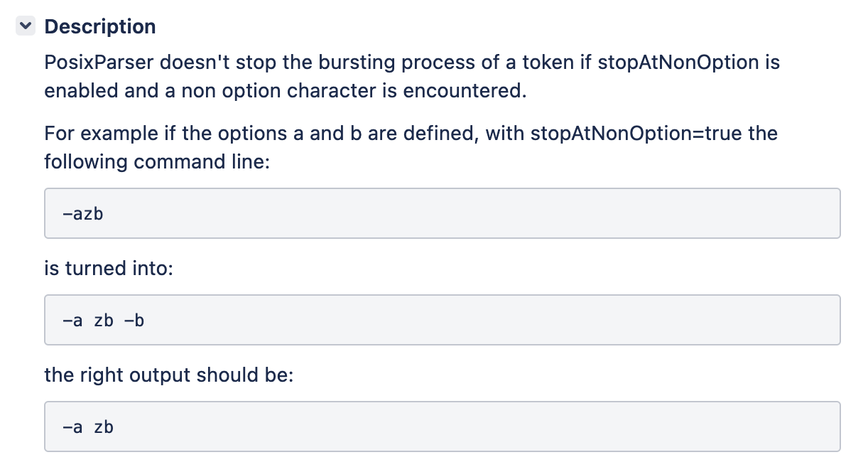Click the word PosixParser in the description
Image resolution: width=868 pixels, height=472 pixels.
click(98, 63)
